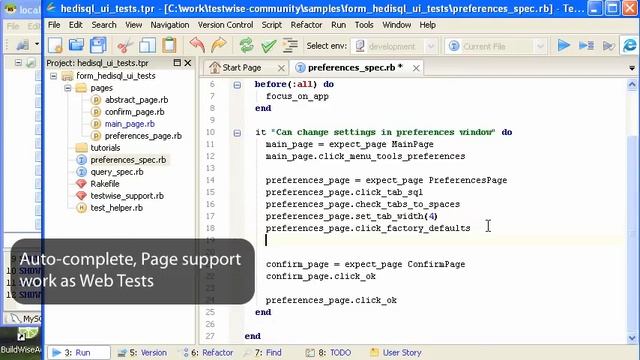Screen dimensions: 640x360
Task: Open Rakefile in project tree
Action: point(105,184)
